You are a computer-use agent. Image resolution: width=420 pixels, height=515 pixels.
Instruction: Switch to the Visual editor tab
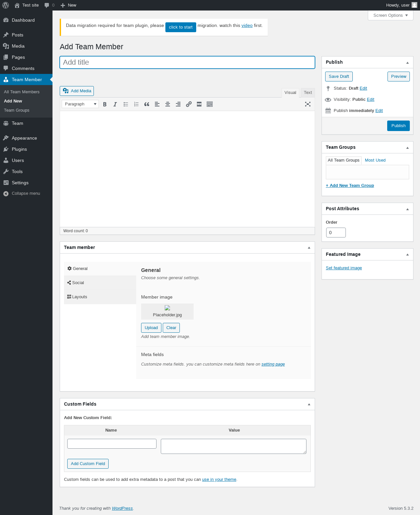290,93
